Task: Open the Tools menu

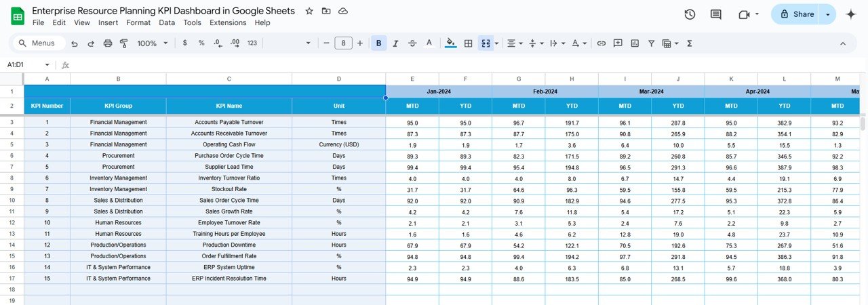Action: (193, 22)
